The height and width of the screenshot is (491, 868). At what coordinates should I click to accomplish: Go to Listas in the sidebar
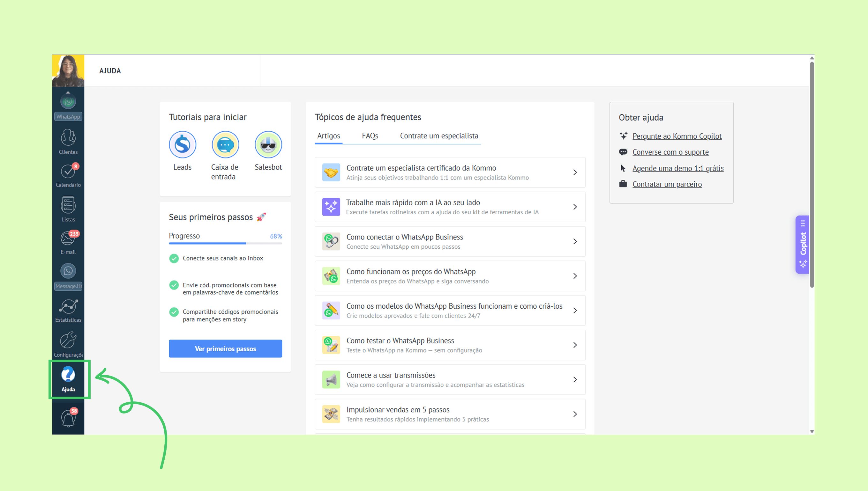pyautogui.click(x=68, y=205)
